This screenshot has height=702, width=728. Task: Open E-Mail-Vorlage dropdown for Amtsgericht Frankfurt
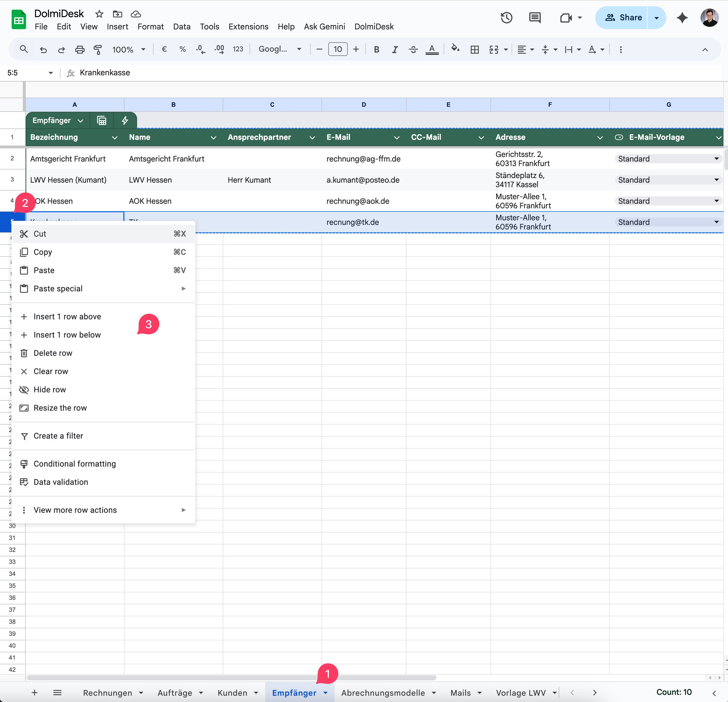point(716,158)
